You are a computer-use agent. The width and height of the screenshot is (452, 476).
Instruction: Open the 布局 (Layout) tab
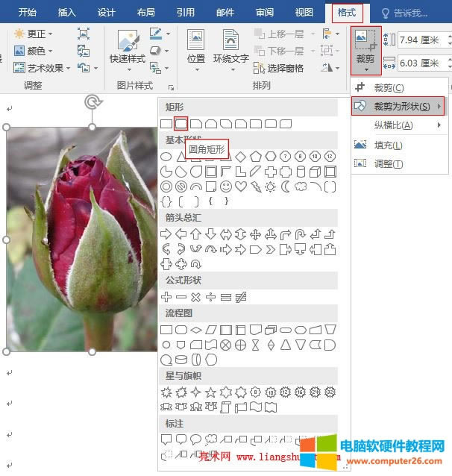146,12
